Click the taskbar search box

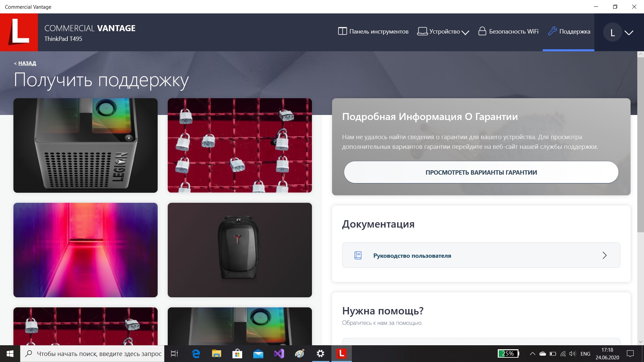click(93, 354)
